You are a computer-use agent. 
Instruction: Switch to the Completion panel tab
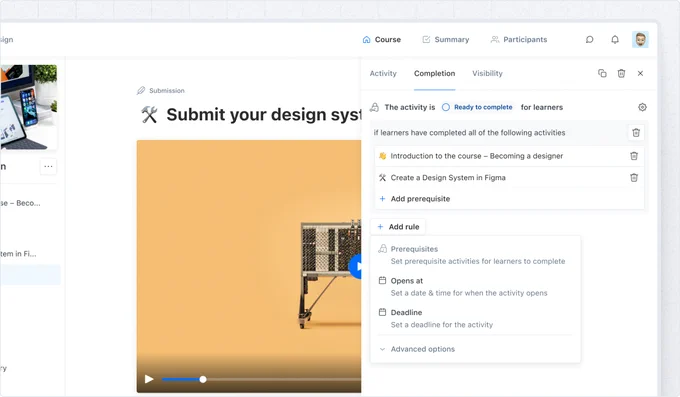(435, 73)
